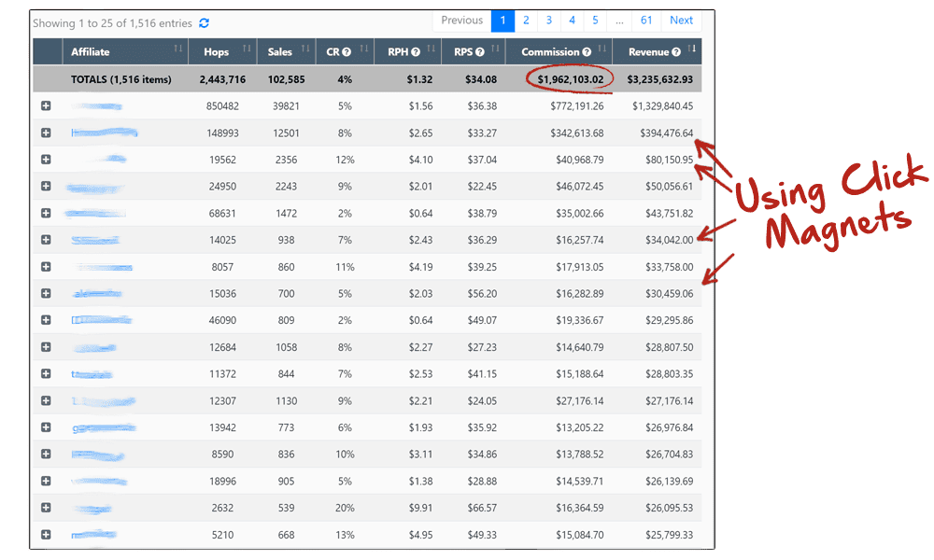Image resolution: width=934 pixels, height=560 pixels.
Task: Sort by CR column arrows
Action: point(364,49)
